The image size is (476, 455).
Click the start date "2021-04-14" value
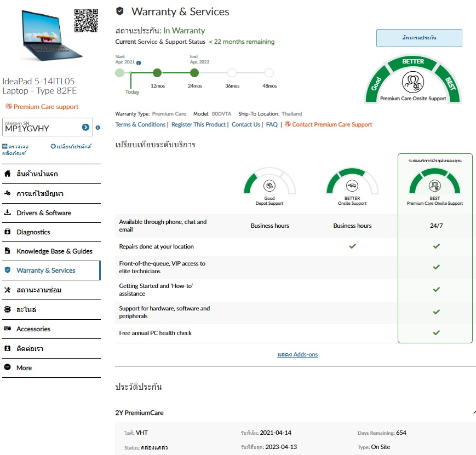coord(276,433)
